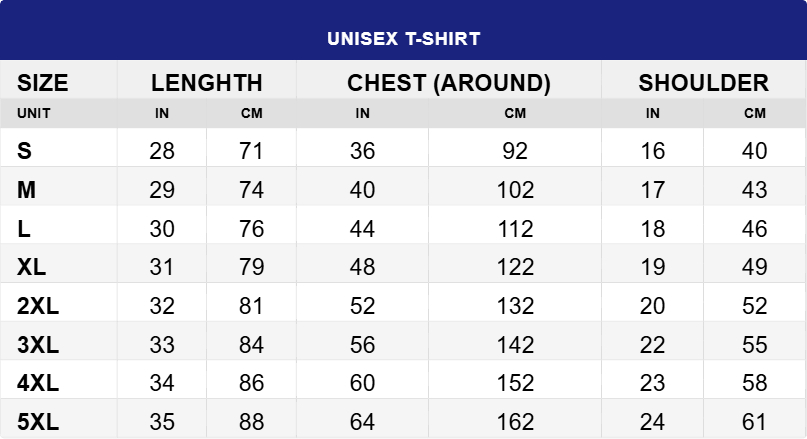
Task: Select the 4XL size row label
Action: click(39, 385)
